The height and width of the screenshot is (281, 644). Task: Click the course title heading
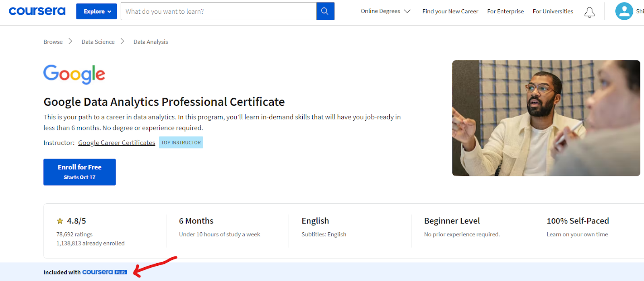click(x=164, y=102)
